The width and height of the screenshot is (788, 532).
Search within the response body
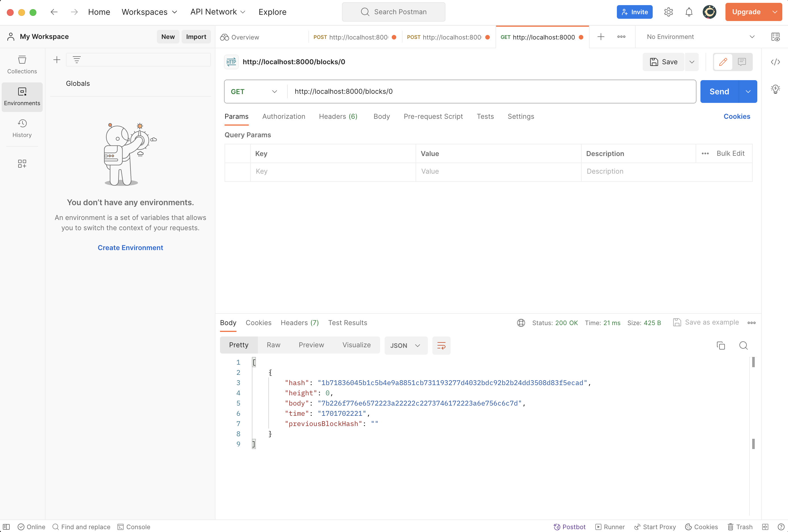coord(743,345)
